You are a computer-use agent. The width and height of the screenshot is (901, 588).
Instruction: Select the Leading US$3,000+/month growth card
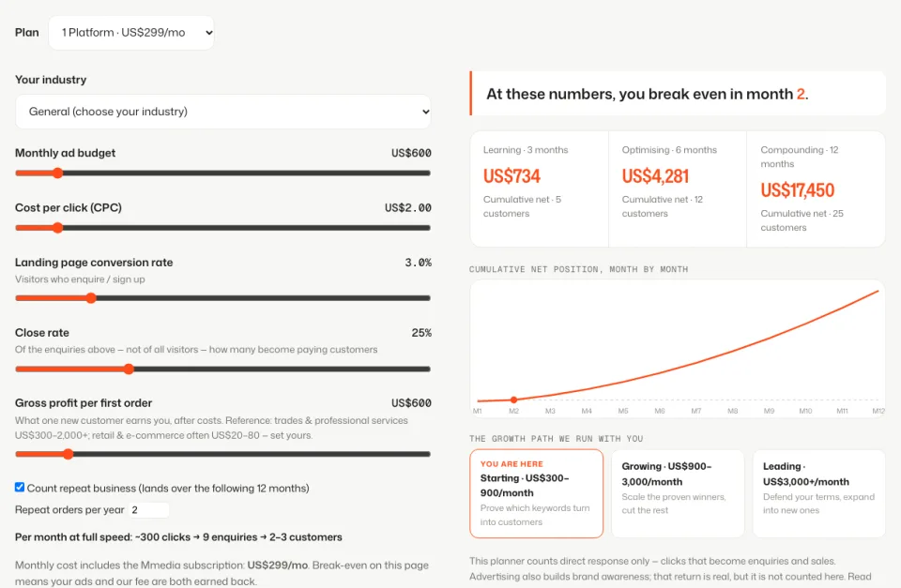click(x=818, y=493)
